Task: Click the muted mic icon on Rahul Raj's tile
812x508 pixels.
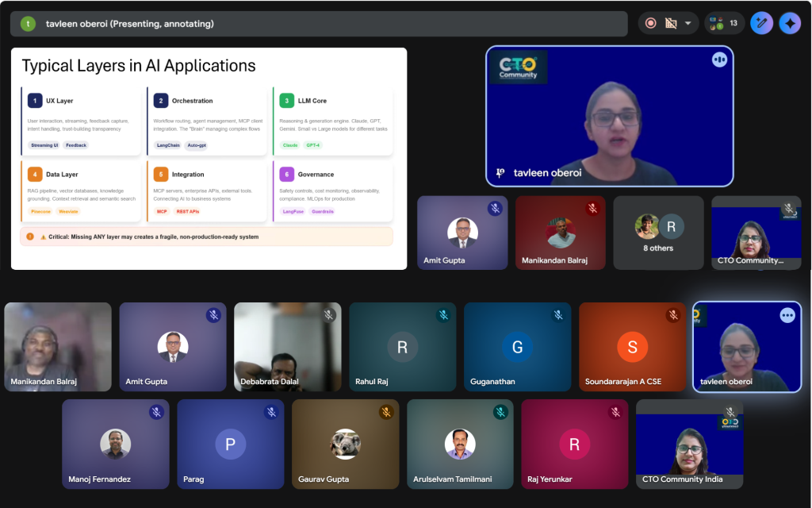Action: click(x=443, y=315)
